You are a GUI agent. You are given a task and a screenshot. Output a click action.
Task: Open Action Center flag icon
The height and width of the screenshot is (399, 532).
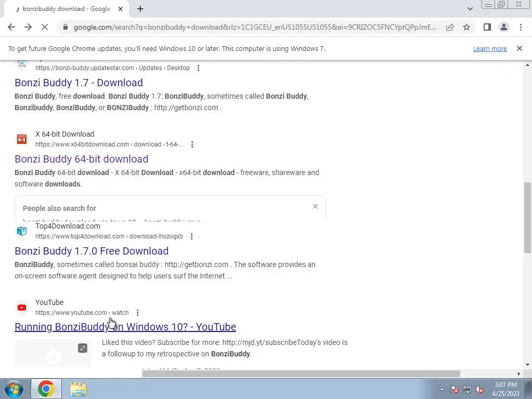(x=455, y=389)
